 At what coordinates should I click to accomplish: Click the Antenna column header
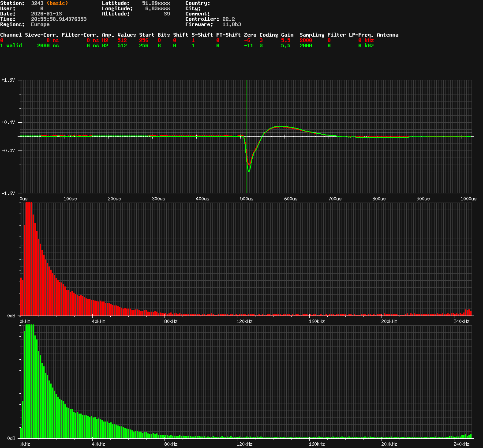pyautogui.click(x=387, y=35)
